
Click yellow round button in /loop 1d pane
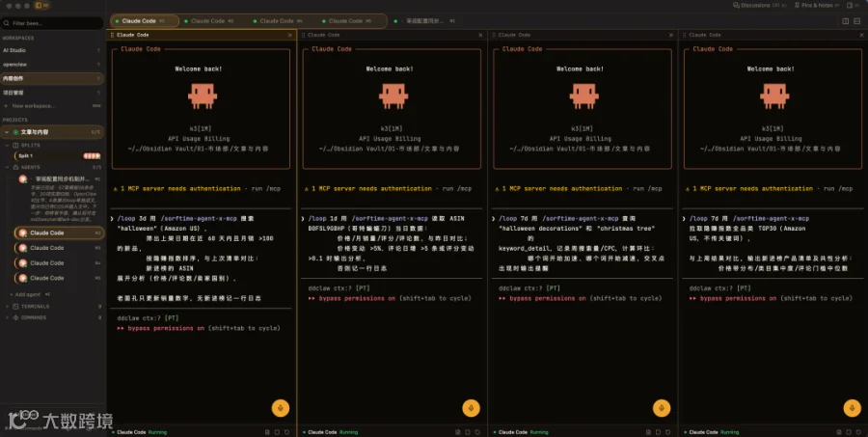pos(471,408)
